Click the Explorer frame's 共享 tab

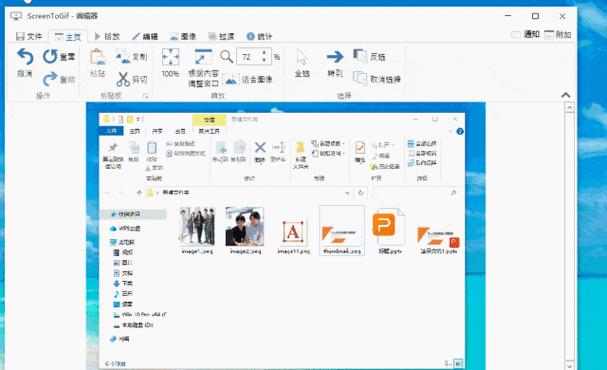(157, 131)
